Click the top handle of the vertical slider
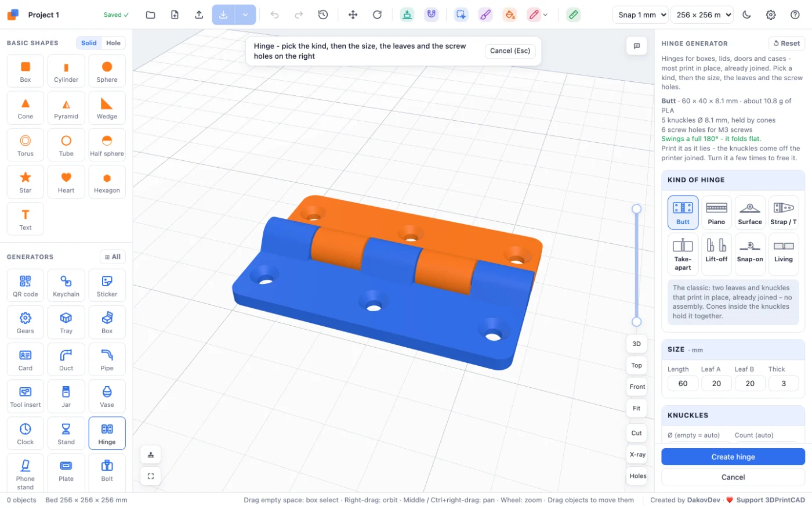 tap(636, 209)
